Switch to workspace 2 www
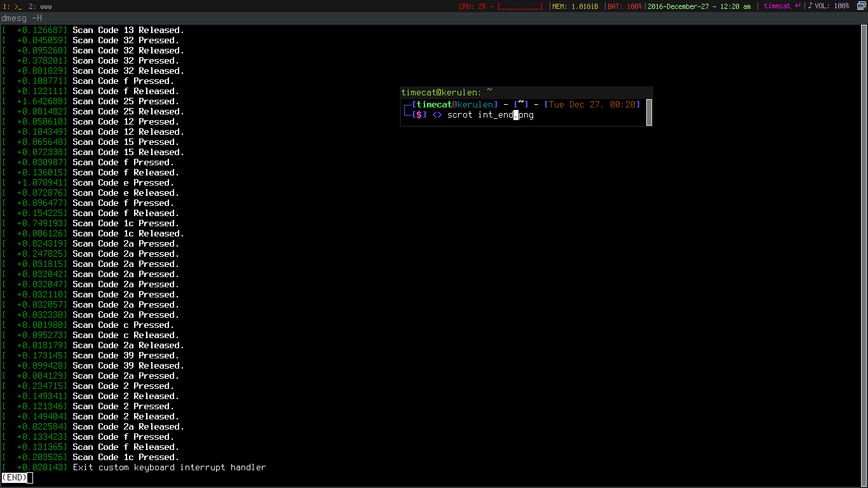Screen dimensions: 868x488 click(41, 6)
